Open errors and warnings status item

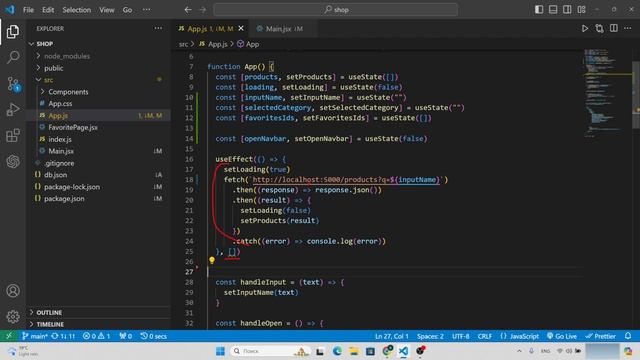(96, 336)
